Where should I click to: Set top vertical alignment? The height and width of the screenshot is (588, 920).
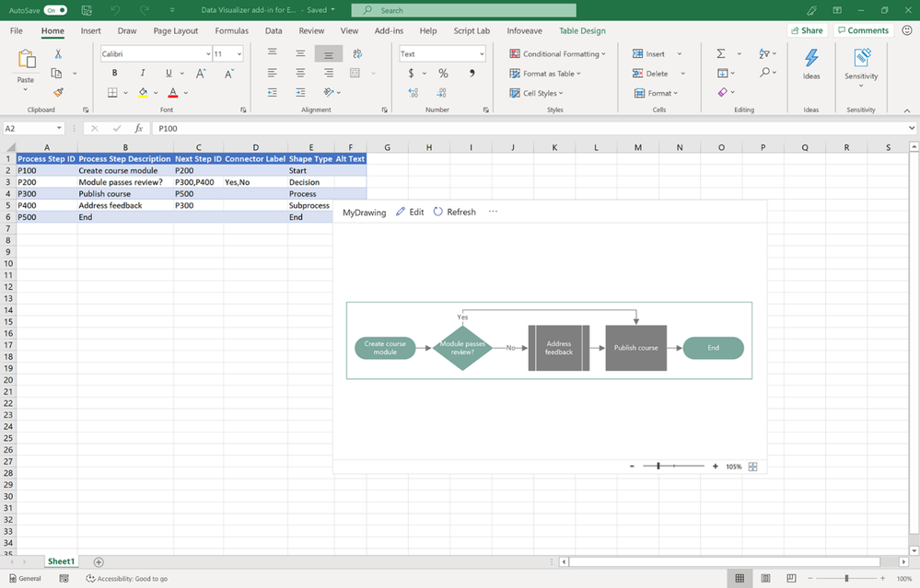(x=273, y=52)
